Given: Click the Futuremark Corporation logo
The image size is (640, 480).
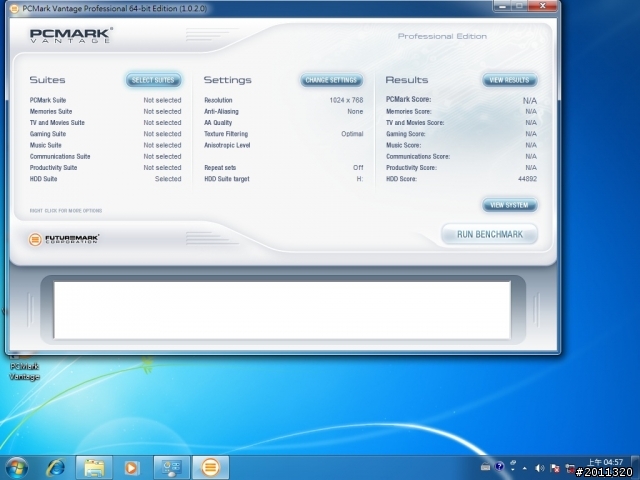Looking at the screenshot, I should click(x=64, y=239).
